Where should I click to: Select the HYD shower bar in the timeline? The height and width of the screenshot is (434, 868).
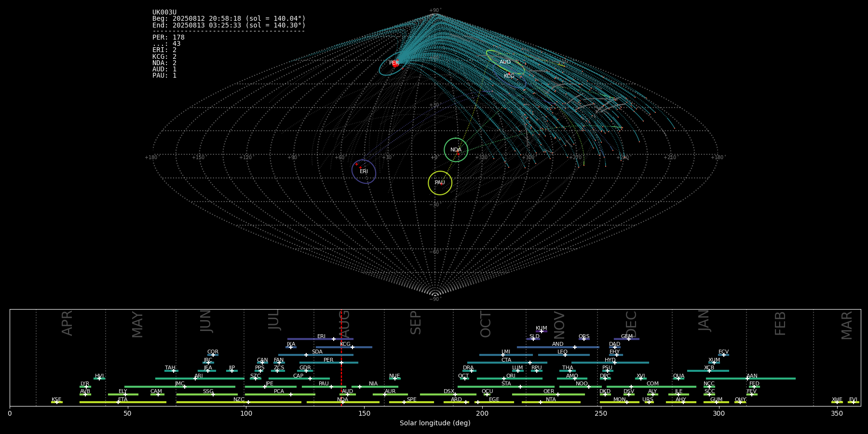click(610, 363)
